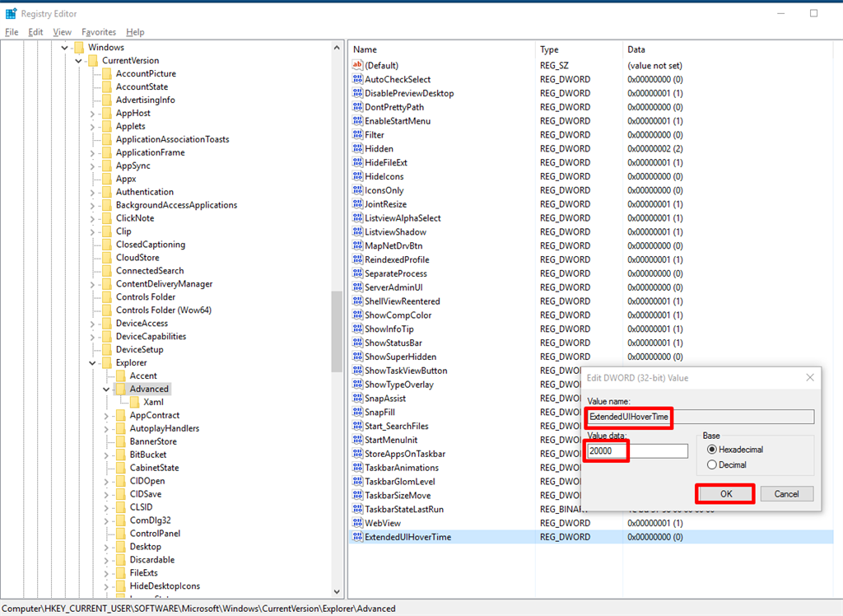Click the tree scrollbar down arrow
This screenshot has width=843, height=616.
tap(337, 591)
